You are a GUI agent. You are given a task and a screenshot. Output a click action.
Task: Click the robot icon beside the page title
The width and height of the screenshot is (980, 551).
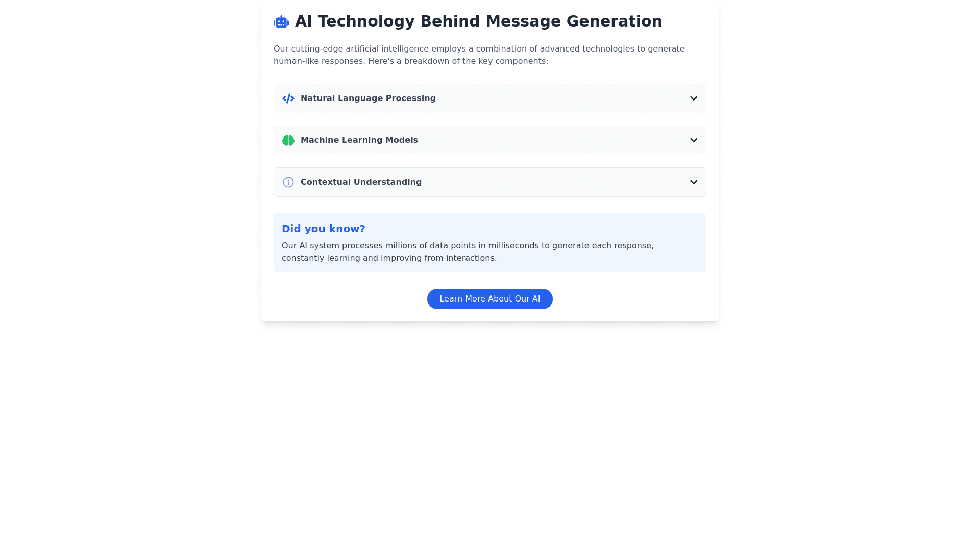281,22
